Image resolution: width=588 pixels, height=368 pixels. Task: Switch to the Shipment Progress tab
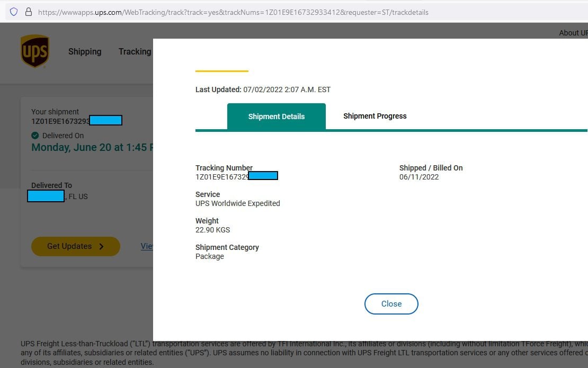tap(375, 116)
